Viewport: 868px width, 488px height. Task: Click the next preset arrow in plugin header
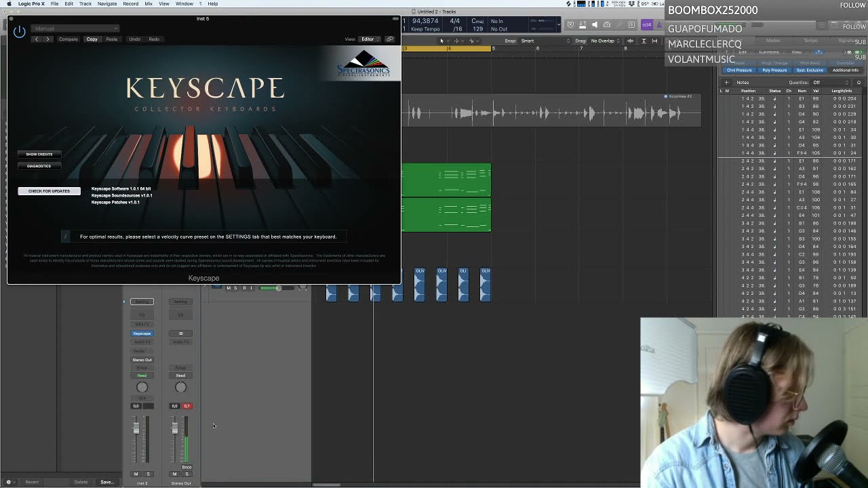47,39
